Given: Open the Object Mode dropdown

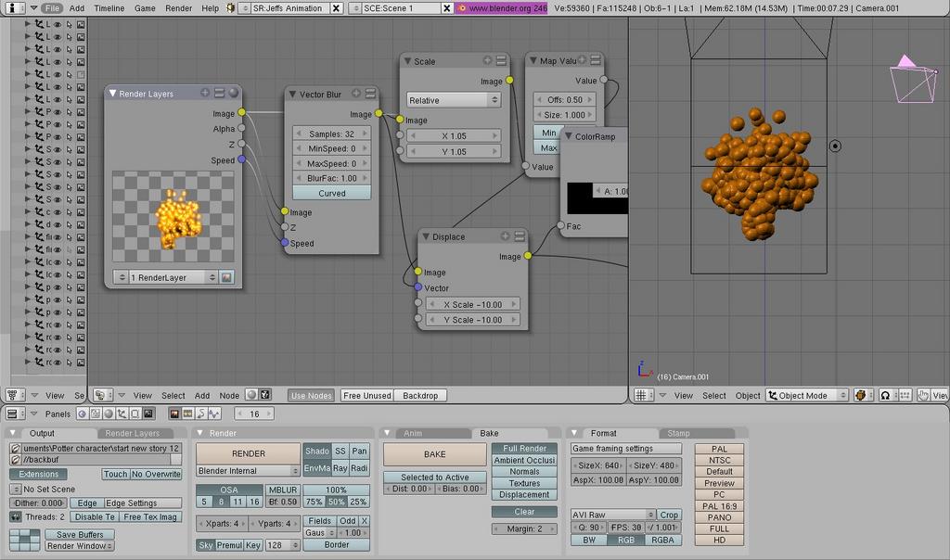Looking at the screenshot, I should pyautogui.click(x=807, y=395).
